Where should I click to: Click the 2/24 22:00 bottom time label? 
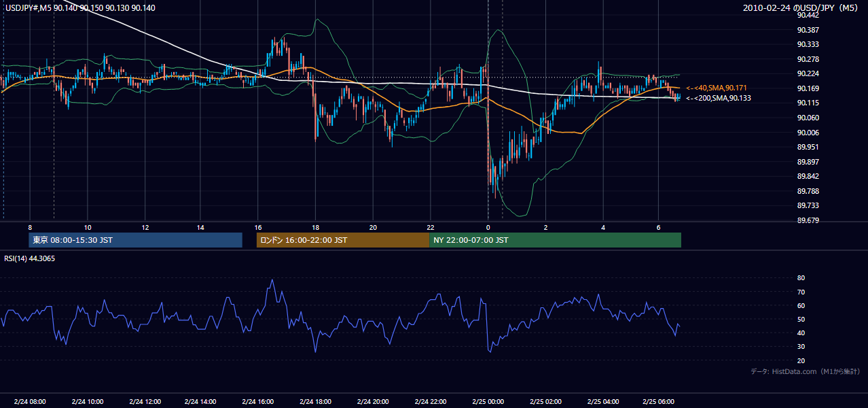[x=430, y=401]
